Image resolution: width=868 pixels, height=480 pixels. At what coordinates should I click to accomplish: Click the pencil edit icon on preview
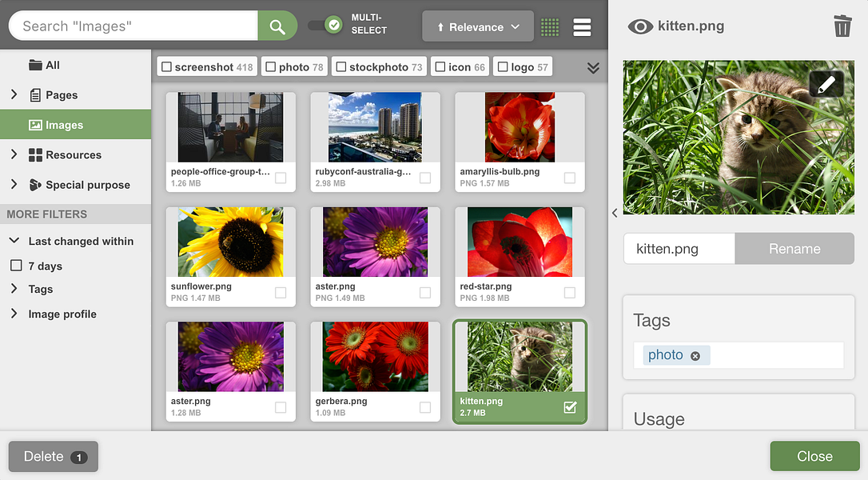click(826, 84)
